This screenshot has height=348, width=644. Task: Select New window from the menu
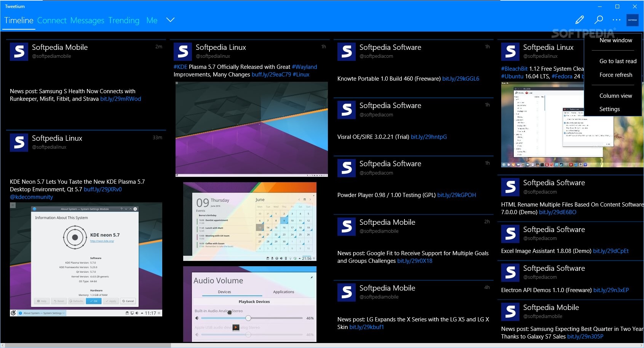click(x=616, y=40)
